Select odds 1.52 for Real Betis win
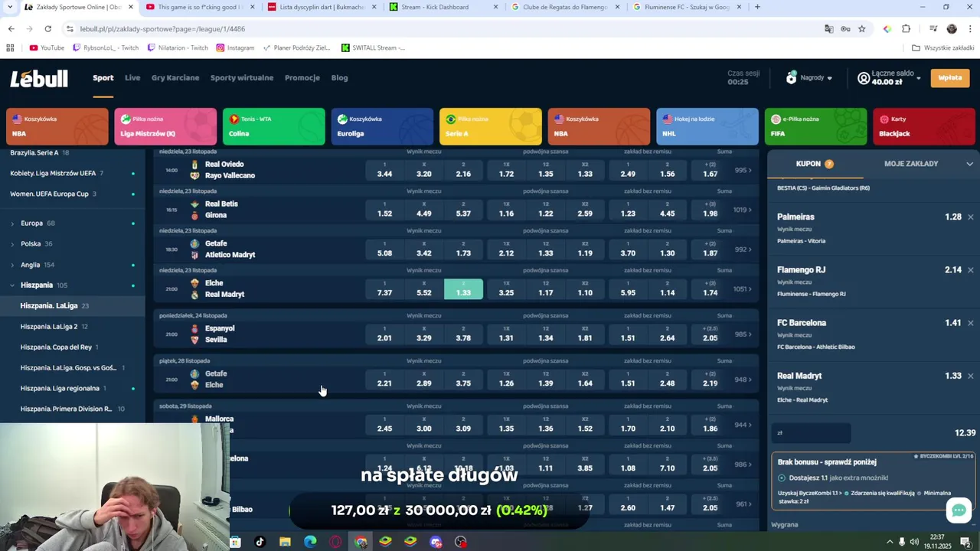This screenshot has width=980, height=551. 384,210
